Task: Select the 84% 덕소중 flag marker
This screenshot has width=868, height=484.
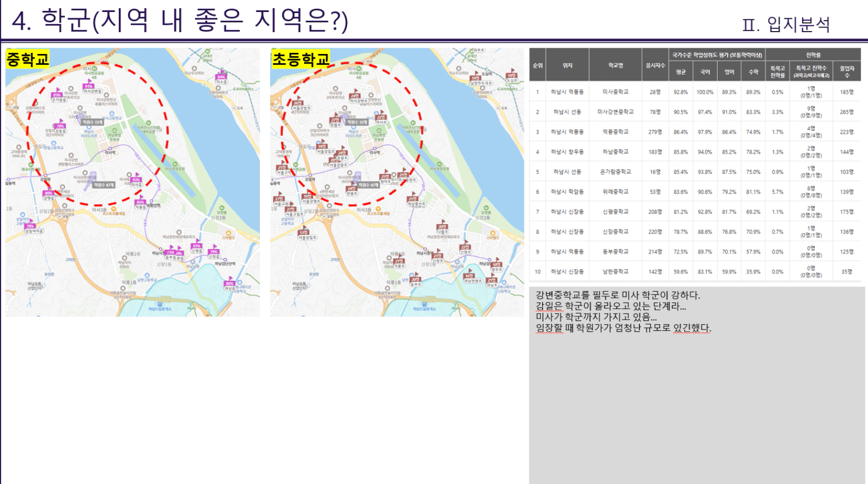Action: click(221, 77)
